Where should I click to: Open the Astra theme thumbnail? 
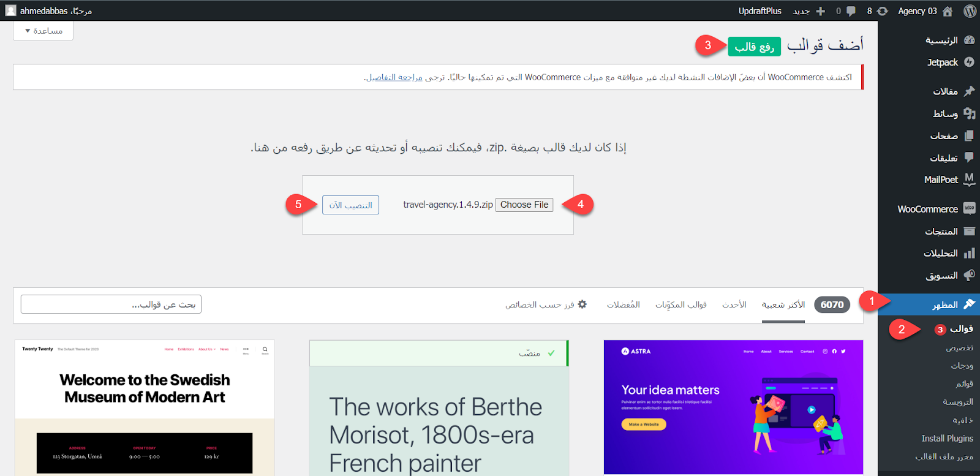(x=733, y=407)
